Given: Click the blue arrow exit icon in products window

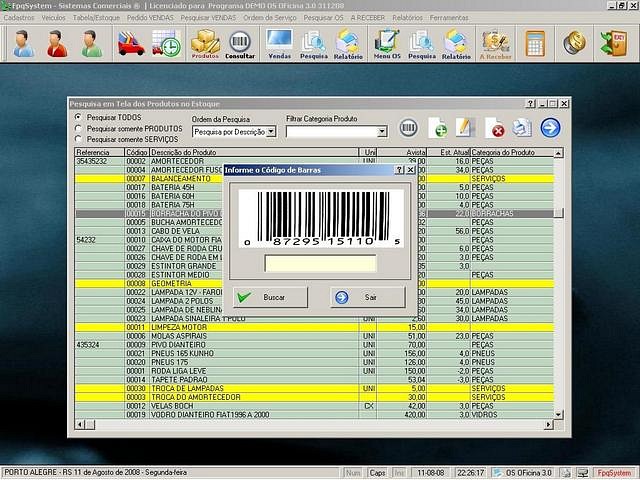Looking at the screenshot, I should point(550,128).
